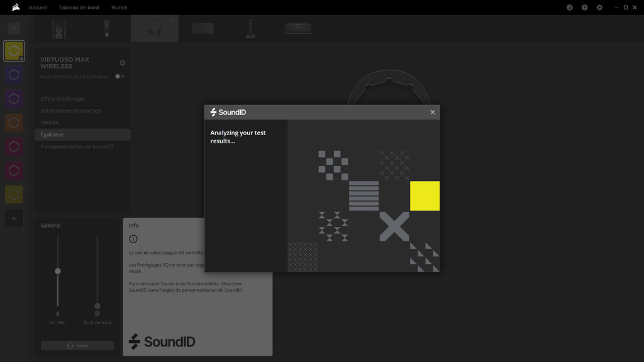
Task: Click the Vol. Mic. slider handle
Action: 57,271
